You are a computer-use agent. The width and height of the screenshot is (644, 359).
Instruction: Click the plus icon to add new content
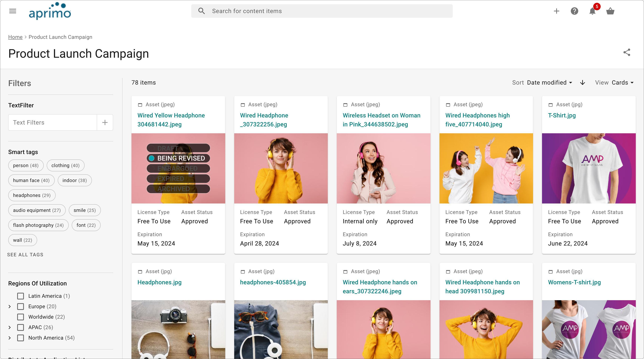(556, 11)
